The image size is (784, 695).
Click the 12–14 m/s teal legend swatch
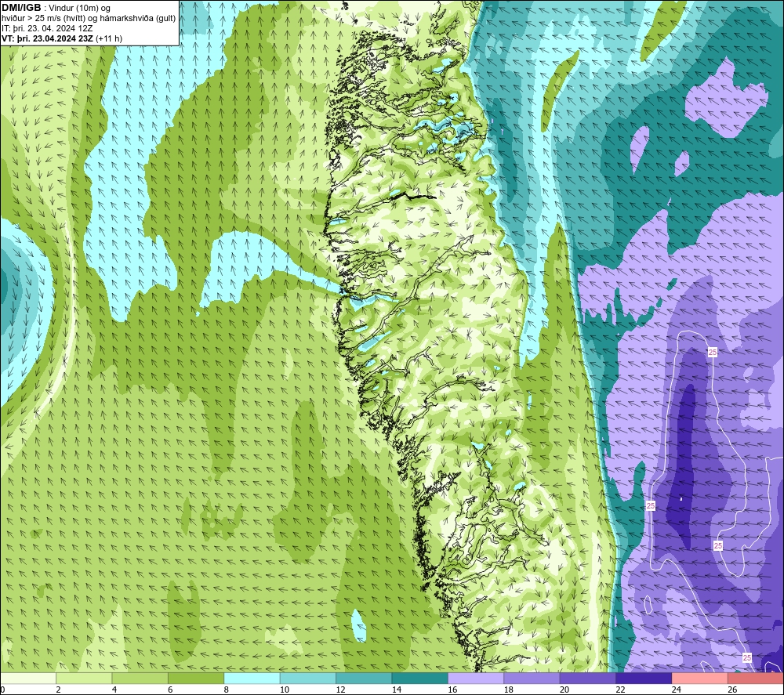364,678
